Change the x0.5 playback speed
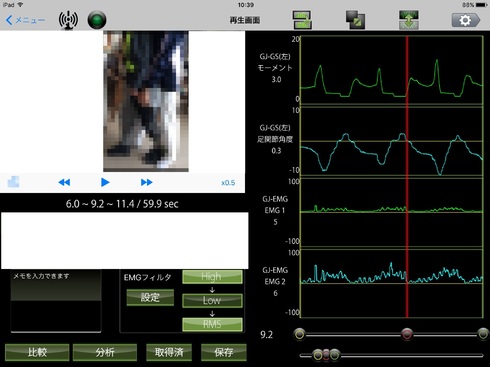 228,183
